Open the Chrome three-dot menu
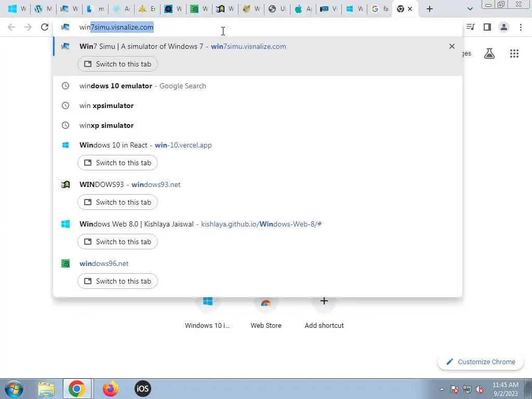532x399 pixels. (521, 27)
